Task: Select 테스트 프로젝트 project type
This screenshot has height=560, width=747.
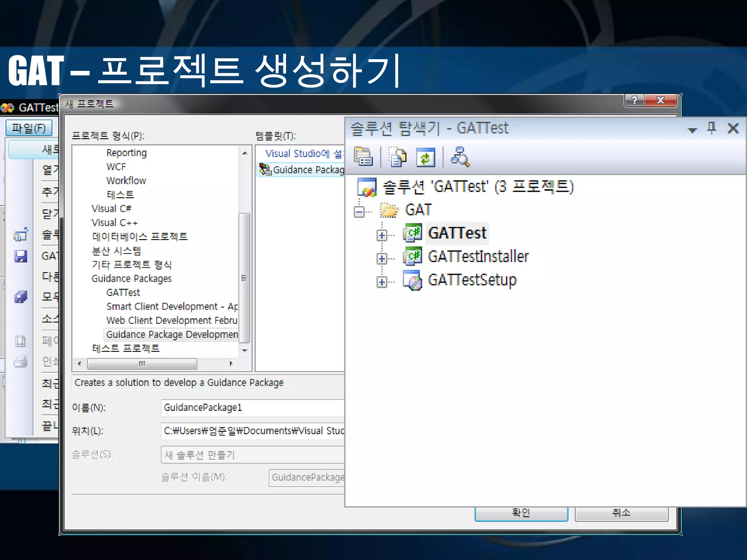Action: point(126,348)
